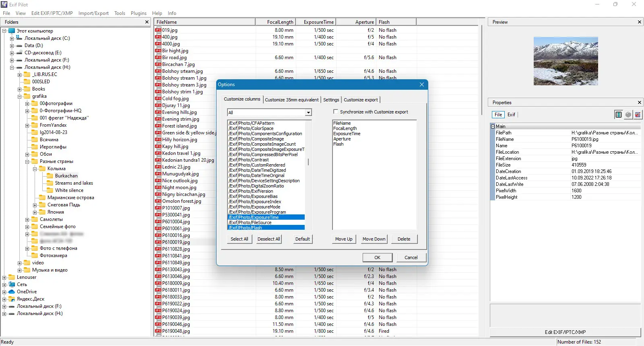The width and height of the screenshot is (644, 346).
Task: Click the Move Up button
Action: click(x=344, y=239)
